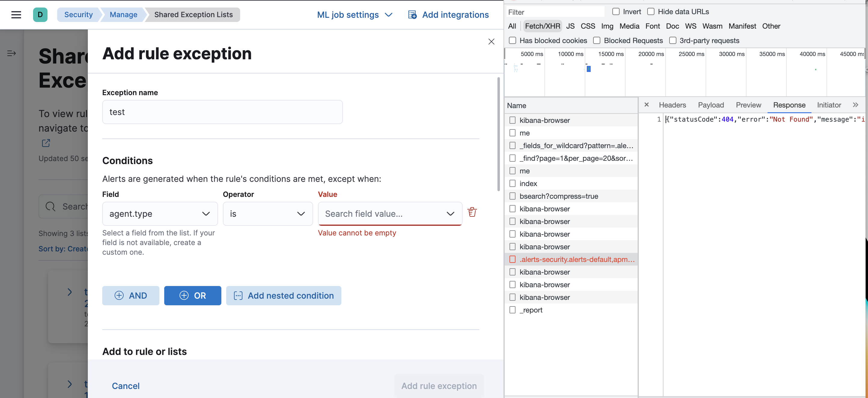
Task: Open the Operator dropdown showing 'is'
Action: click(268, 213)
